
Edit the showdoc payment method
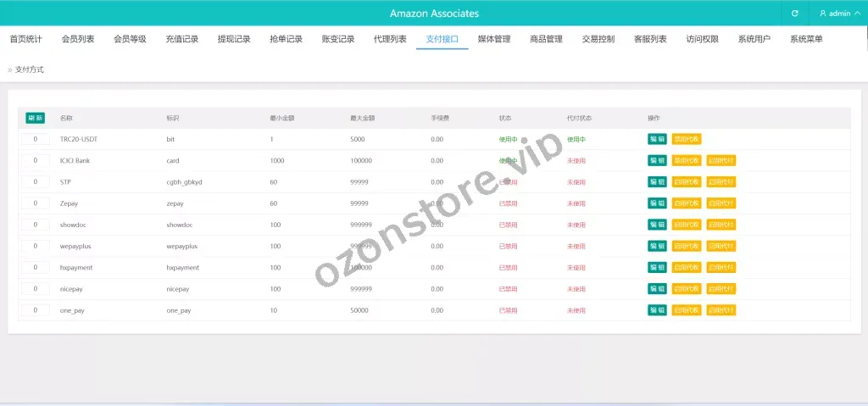point(657,225)
